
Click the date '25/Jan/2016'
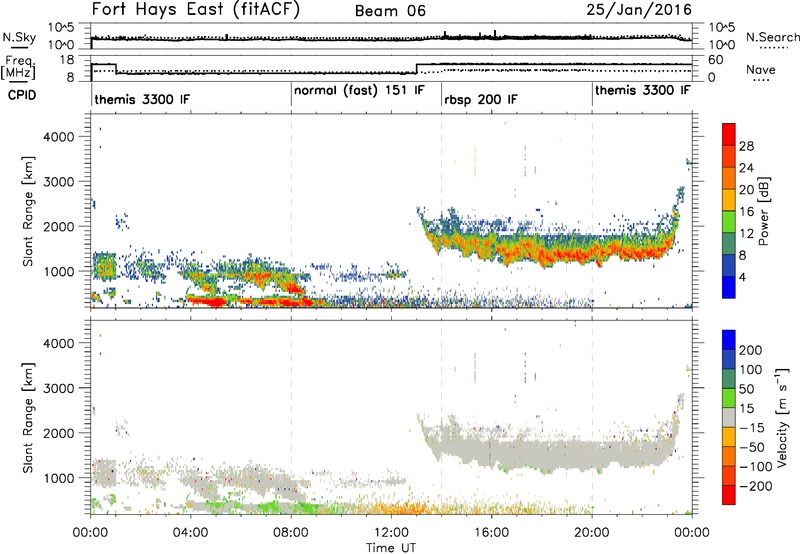point(639,10)
